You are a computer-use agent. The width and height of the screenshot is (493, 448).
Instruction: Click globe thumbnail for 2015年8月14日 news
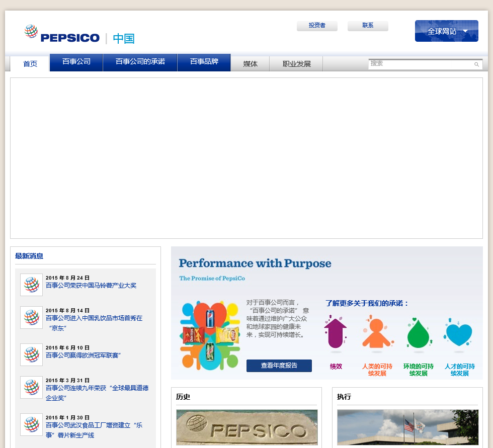[31, 317]
